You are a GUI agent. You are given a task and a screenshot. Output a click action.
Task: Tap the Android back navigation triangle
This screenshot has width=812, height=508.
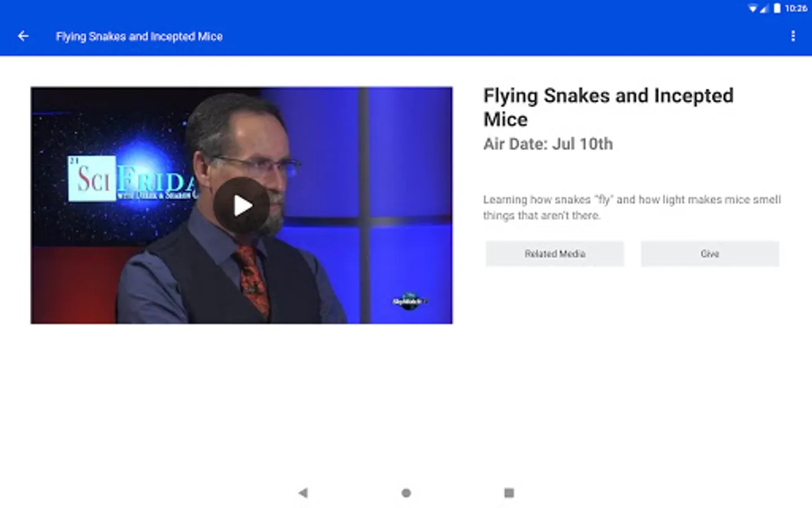click(x=303, y=493)
